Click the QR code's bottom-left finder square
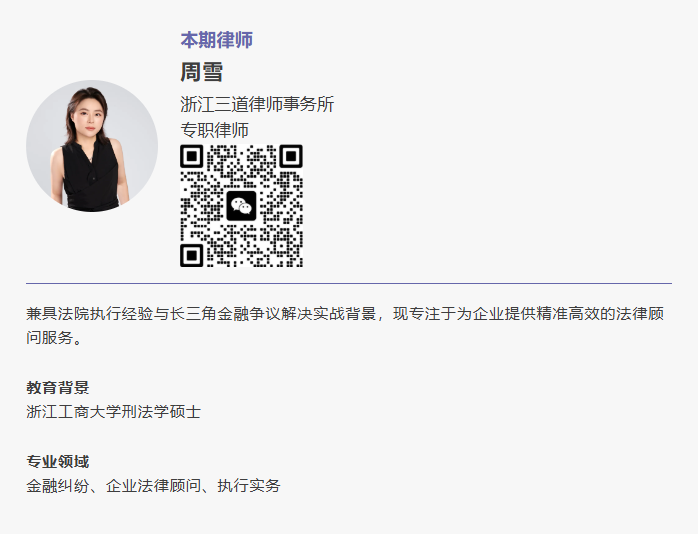 pyautogui.click(x=192, y=255)
